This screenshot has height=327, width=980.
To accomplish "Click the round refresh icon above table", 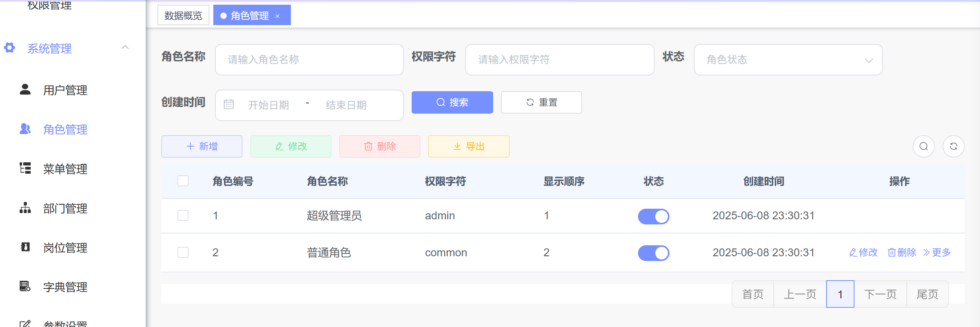I will coord(953,147).
